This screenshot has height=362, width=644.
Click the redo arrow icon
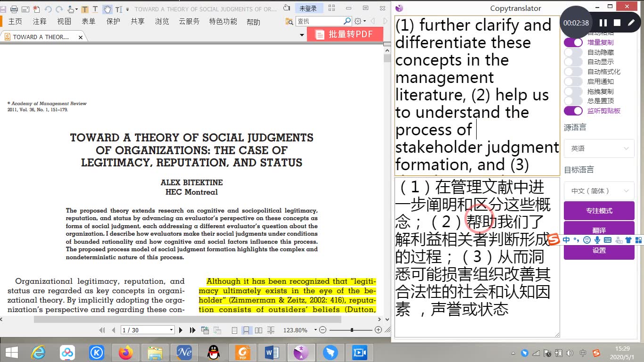pyautogui.click(x=59, y=9)
